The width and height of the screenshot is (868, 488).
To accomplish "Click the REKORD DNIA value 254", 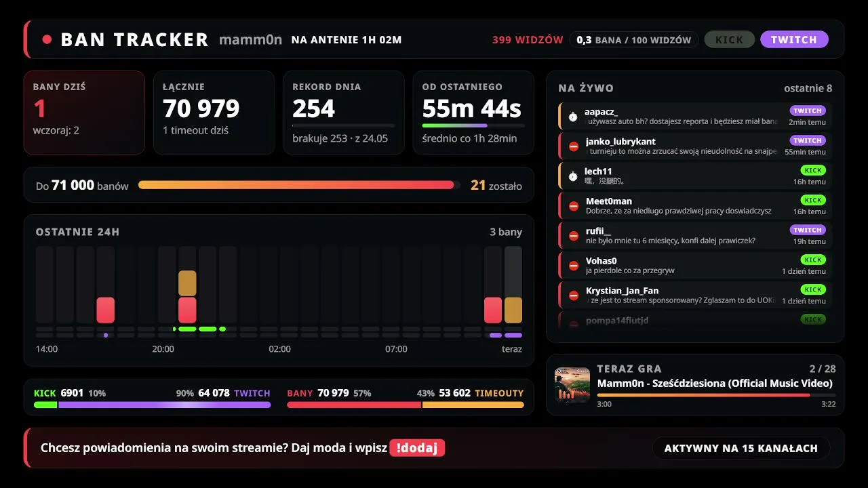I will 314,108.
